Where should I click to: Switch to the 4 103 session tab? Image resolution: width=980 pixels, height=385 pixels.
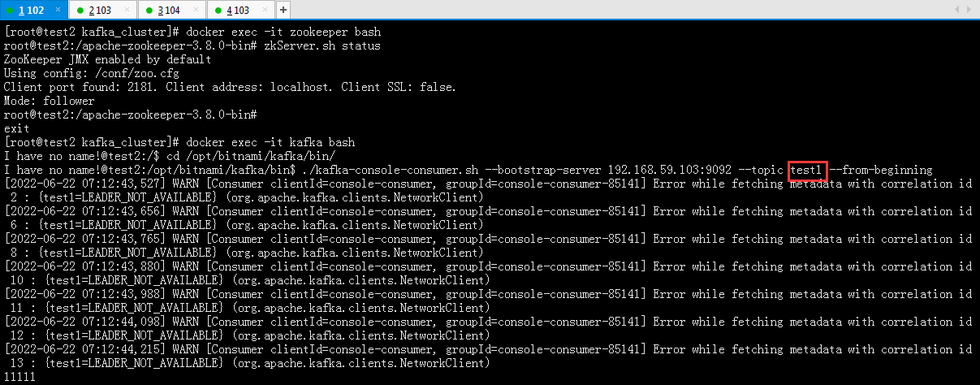[241, 11]
